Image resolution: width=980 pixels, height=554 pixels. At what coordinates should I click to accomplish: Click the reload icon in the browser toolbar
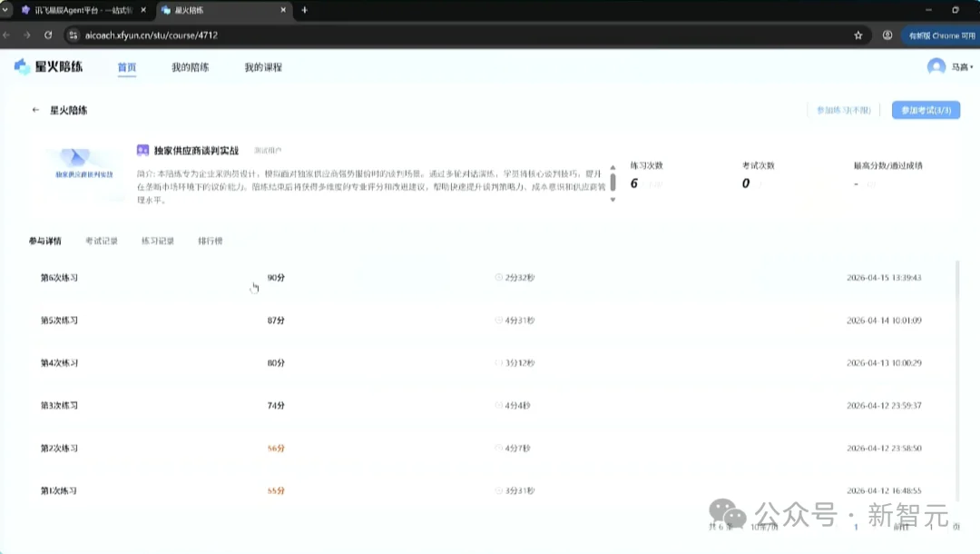pos(47,34)
